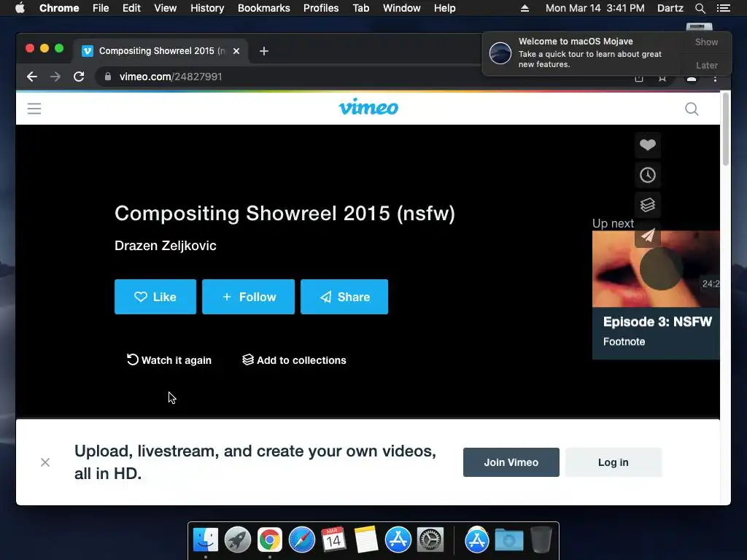Click the Join Vimeo button
Image resolution: width=747 pixels, height=560 pixels.
click(x=511, y=462)
